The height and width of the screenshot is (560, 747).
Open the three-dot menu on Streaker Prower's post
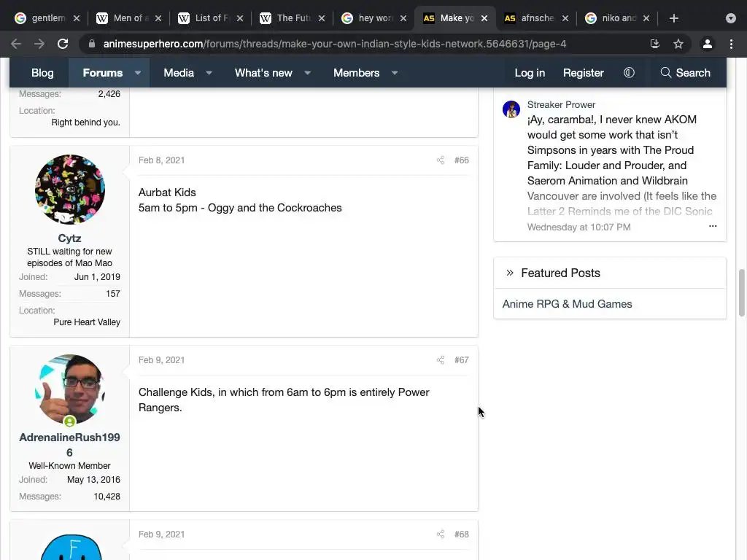tap(713, 226)
